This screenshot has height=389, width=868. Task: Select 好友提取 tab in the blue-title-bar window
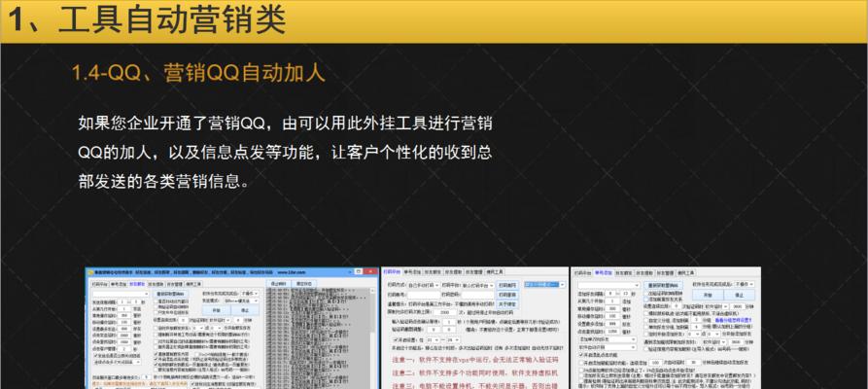coord(156,284)
